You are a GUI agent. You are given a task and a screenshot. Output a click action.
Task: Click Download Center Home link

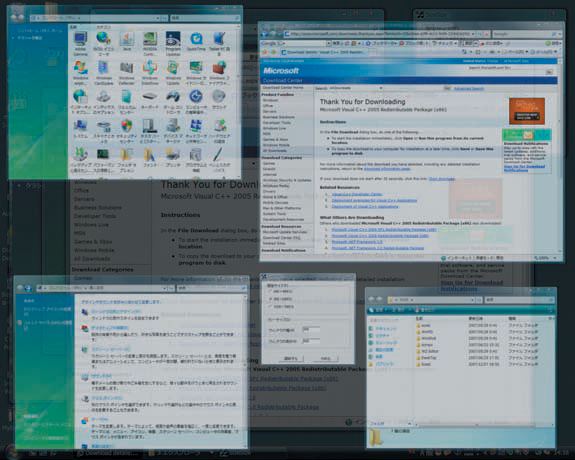click(283, 88)
